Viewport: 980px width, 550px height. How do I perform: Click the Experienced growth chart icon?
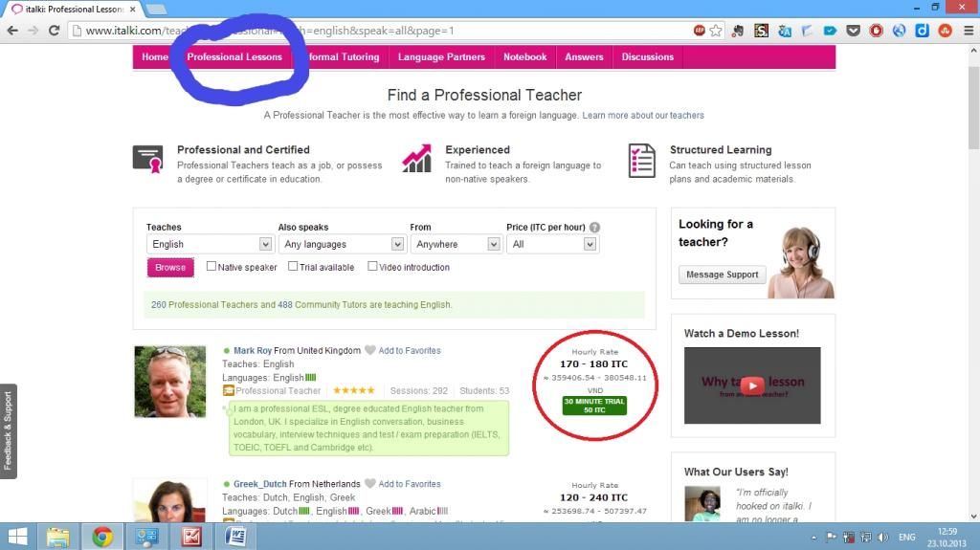[416, 158]
